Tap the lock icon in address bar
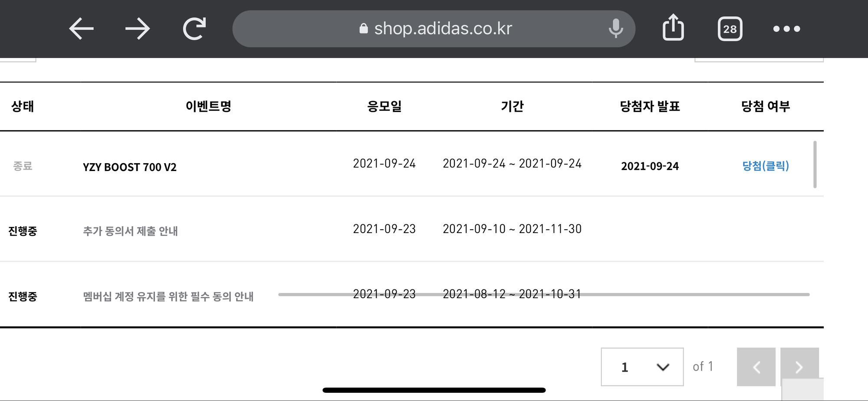This screenshot has height=401, width=868. pyautogui.click(x=364, y=29)
